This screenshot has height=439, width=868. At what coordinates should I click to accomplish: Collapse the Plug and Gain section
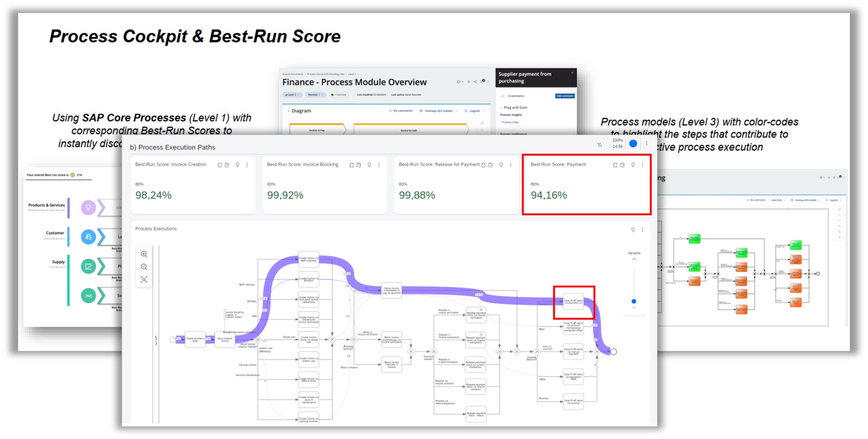[x=501, y=107]
